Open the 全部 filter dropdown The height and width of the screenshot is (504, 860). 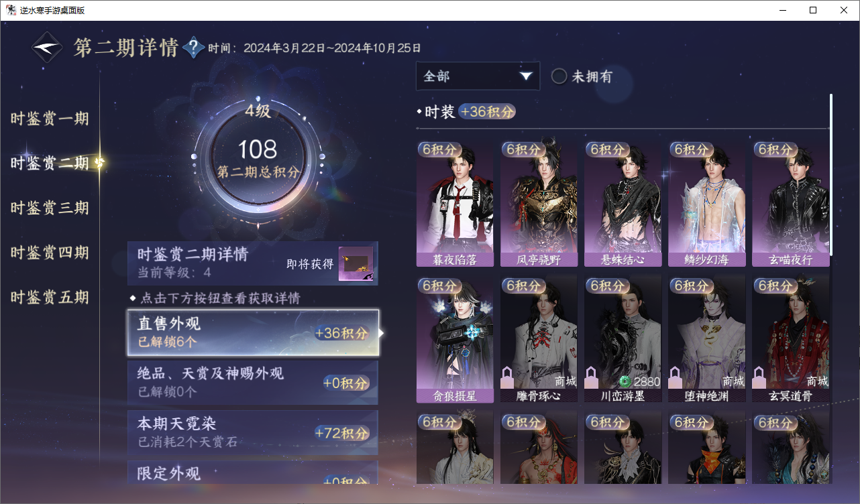coord(478,76)
